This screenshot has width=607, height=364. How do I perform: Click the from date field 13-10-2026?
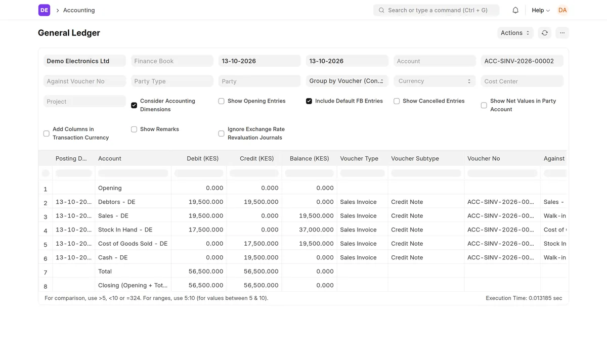click(259, 61)
